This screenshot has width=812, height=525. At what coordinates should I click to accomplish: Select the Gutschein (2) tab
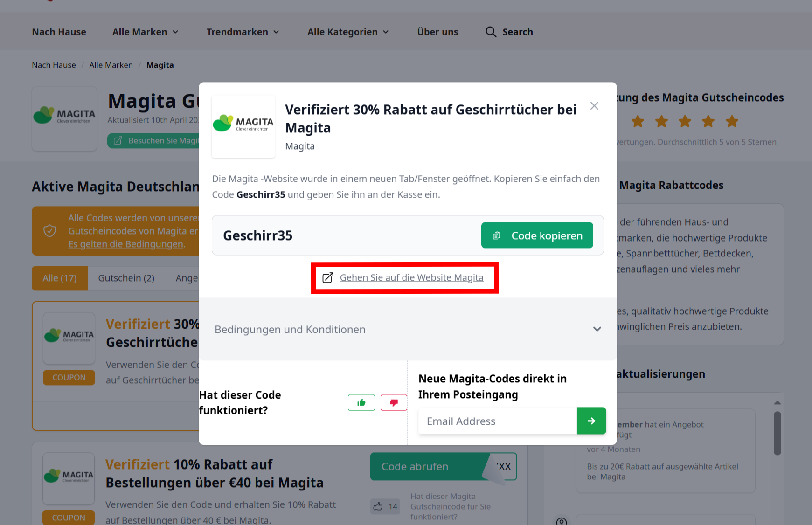pyautogui.click(x=126, y=278)
